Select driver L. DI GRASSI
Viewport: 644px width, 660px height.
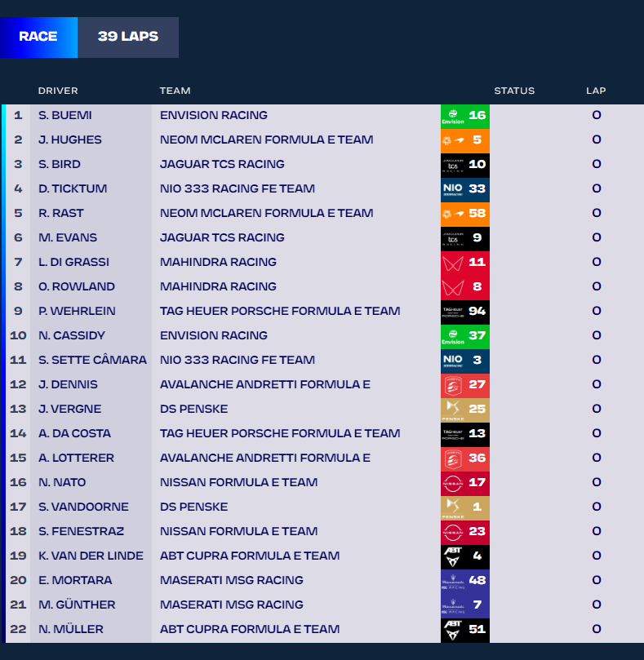[73, 262]
